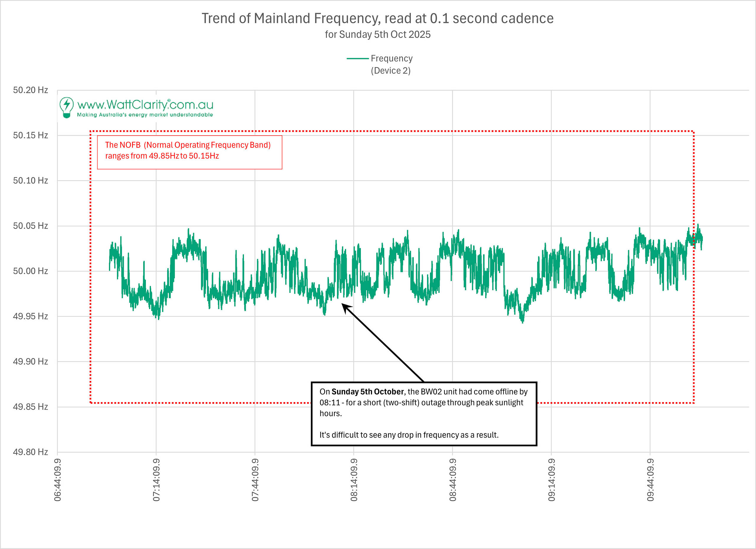Select the Frequency (Device 2) legend label
This screenshot has width=756, height=549.
pos(391,64)
